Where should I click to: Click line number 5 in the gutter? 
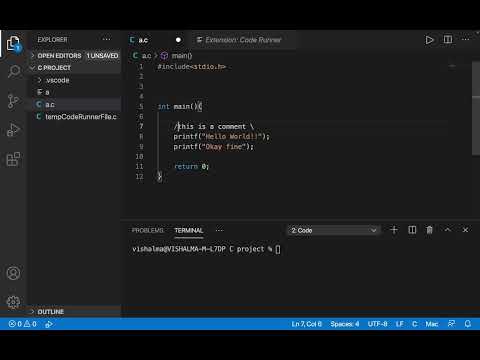(x=141, y=106)
